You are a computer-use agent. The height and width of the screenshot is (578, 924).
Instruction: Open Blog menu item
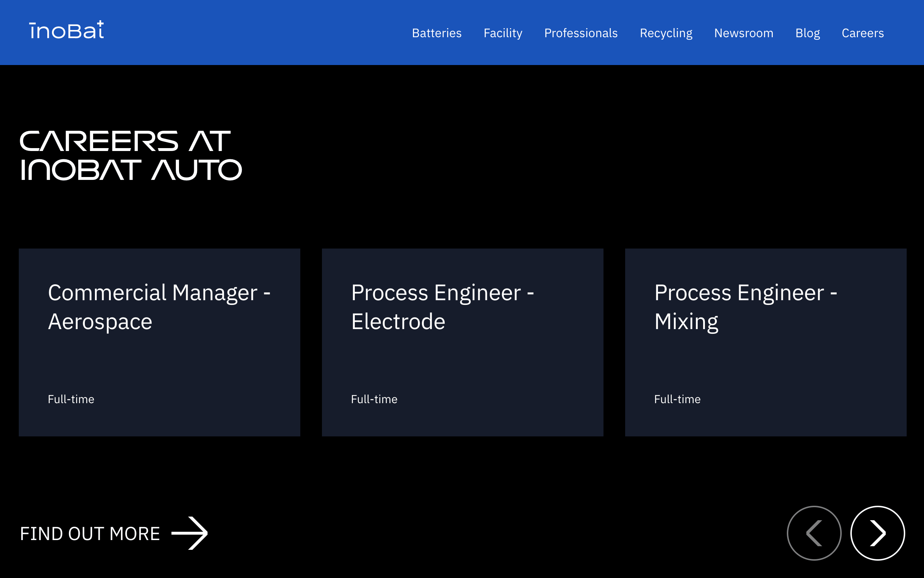coord(807,33)
